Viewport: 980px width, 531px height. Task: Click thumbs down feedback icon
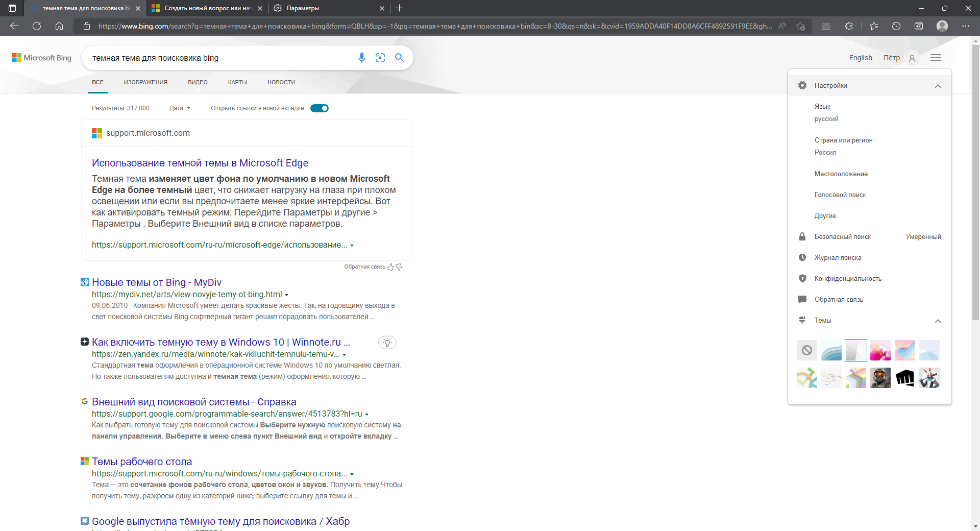point(399,267)
